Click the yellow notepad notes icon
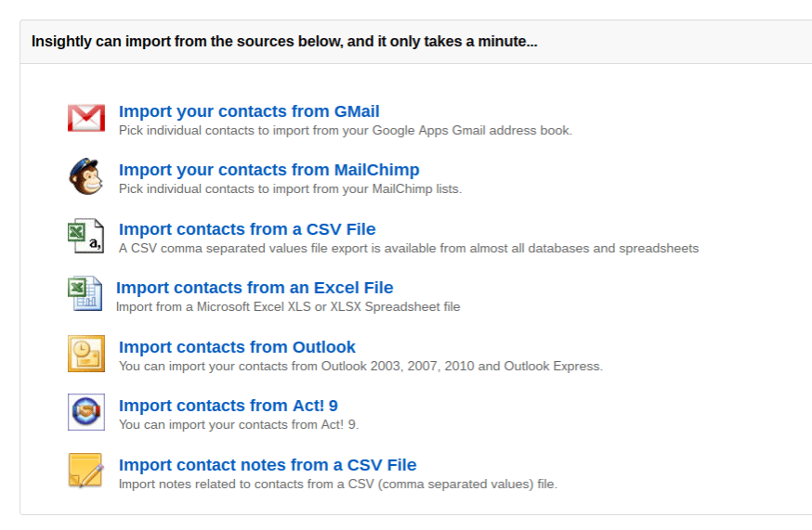 85,471
